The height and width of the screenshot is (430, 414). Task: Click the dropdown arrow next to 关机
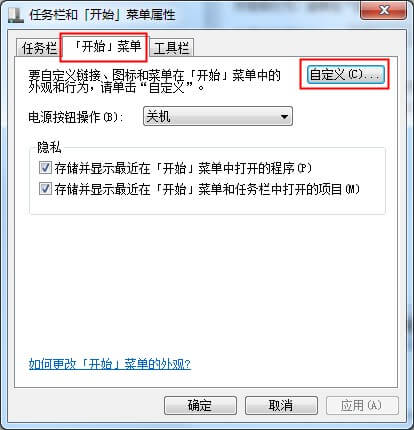pos(284,117)
